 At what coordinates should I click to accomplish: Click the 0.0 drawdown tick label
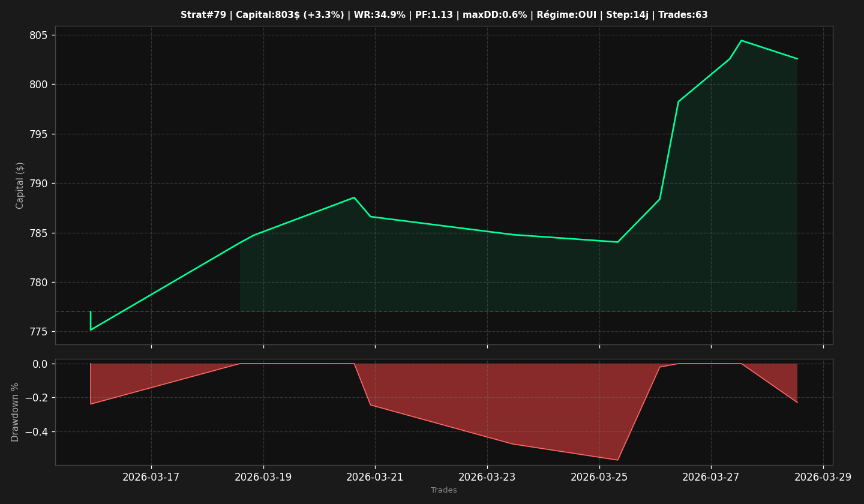coord(40,364)
